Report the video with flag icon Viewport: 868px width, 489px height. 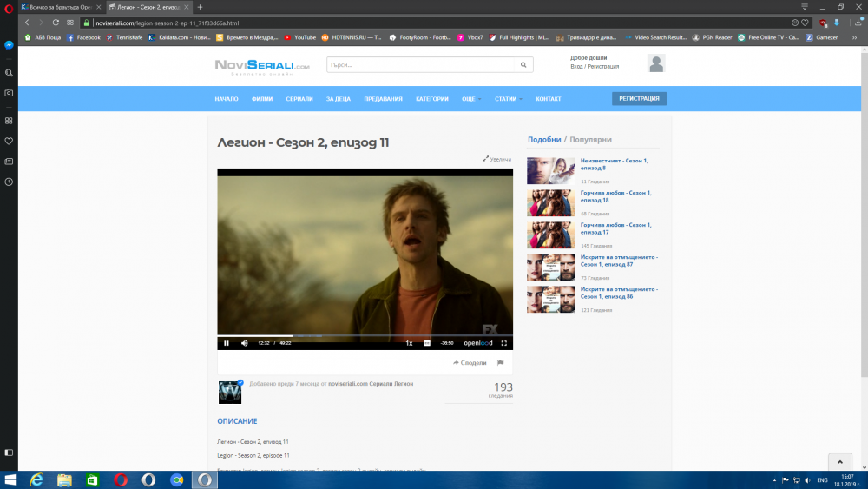point(501,363)
